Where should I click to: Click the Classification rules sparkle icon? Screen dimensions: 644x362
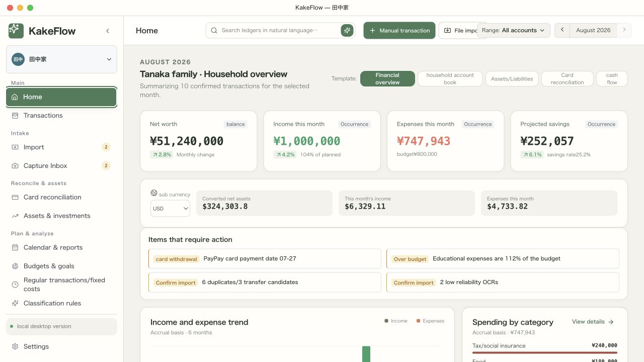(x=15, y=304)
